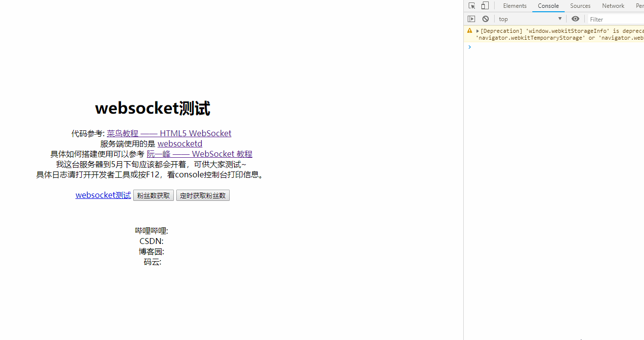Select the Console tab

[x=548, y=6]
